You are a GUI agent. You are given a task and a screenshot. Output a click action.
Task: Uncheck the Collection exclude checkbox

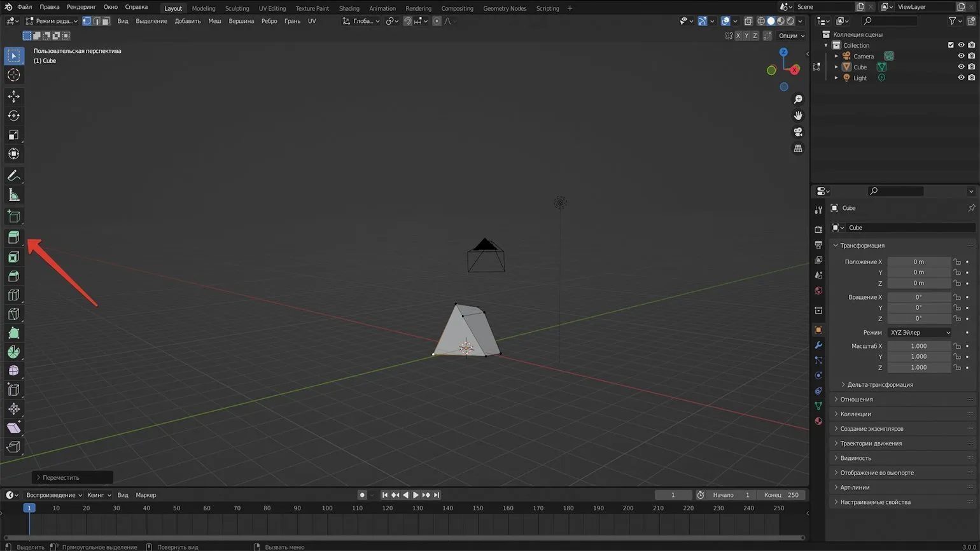[951, 45]
